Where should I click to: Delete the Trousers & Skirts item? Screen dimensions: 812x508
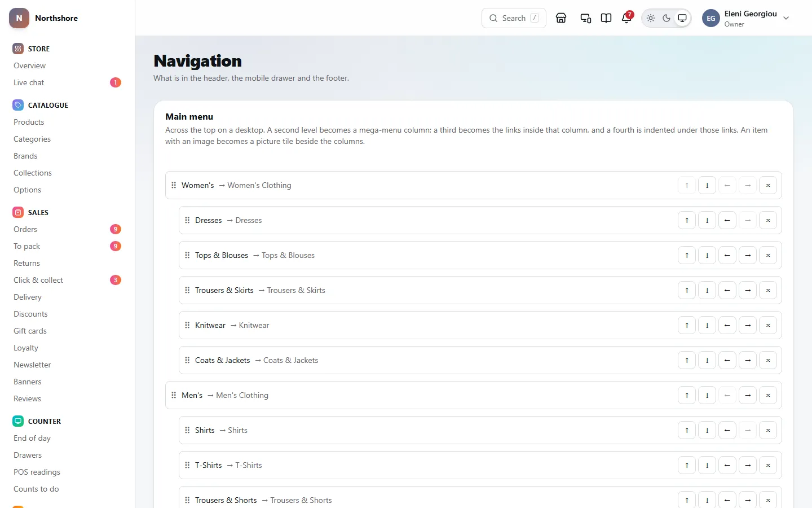coord(768,290)
